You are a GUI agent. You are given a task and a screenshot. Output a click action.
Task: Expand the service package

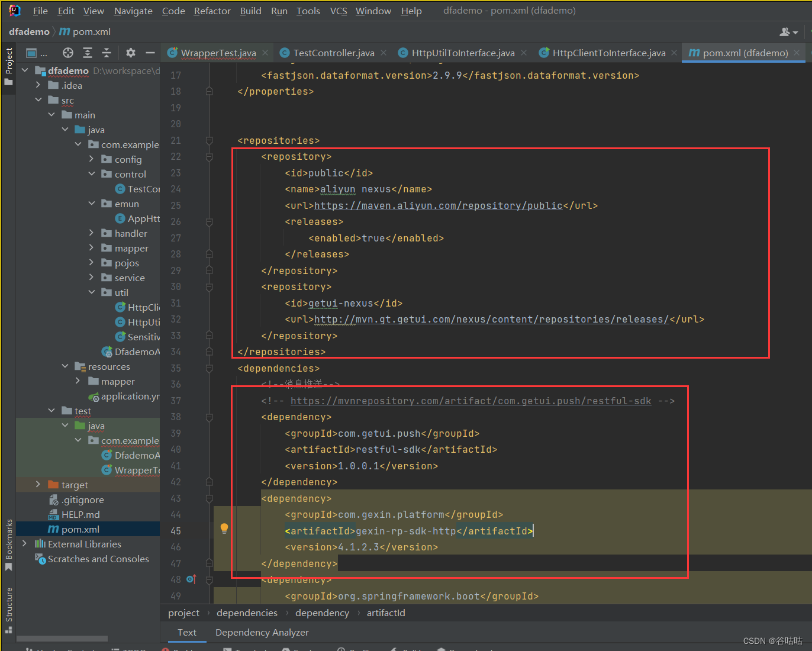pos(91,278)
